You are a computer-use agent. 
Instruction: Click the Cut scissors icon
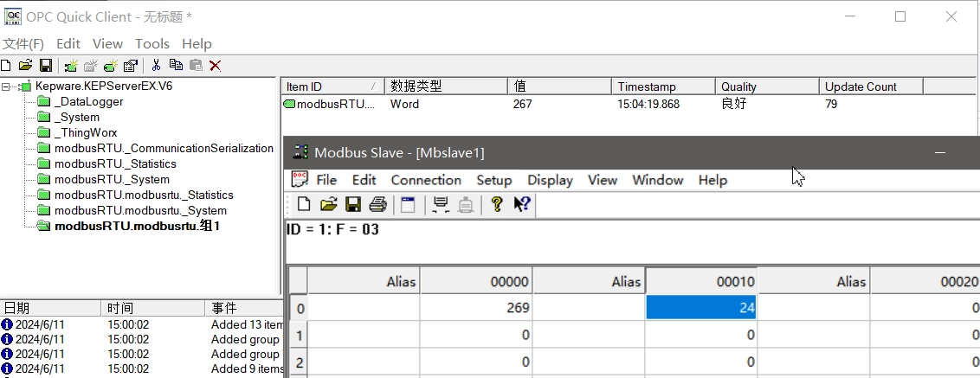click(156, 65)
